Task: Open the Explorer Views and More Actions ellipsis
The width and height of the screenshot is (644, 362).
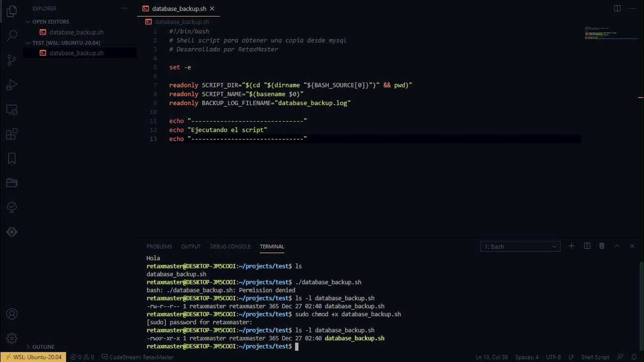Action: click(x=124, y=9)
